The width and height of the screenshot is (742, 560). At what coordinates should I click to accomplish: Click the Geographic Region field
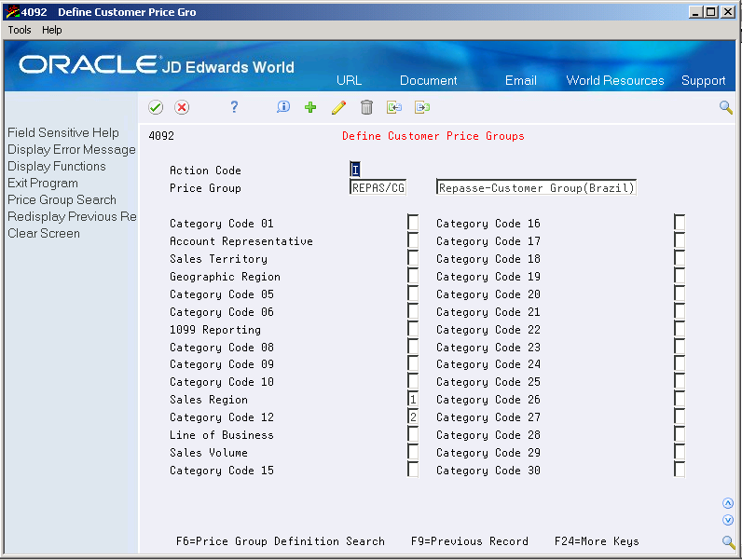point(413,276)
